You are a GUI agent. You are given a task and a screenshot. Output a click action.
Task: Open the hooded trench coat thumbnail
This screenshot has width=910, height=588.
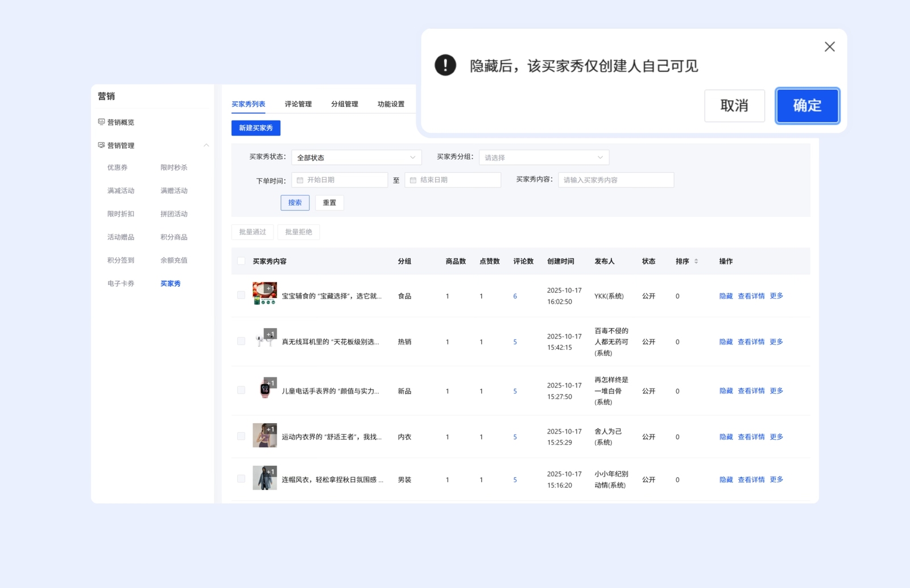pos(264,478)
